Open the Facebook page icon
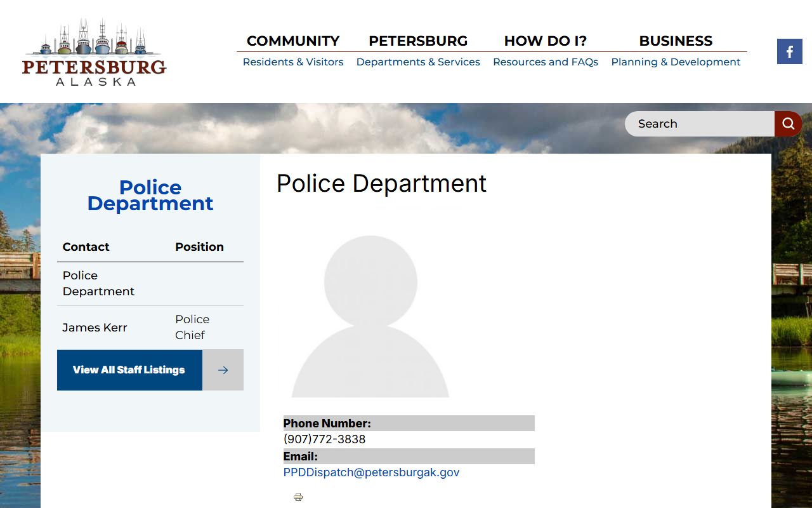 click(789, 51)
